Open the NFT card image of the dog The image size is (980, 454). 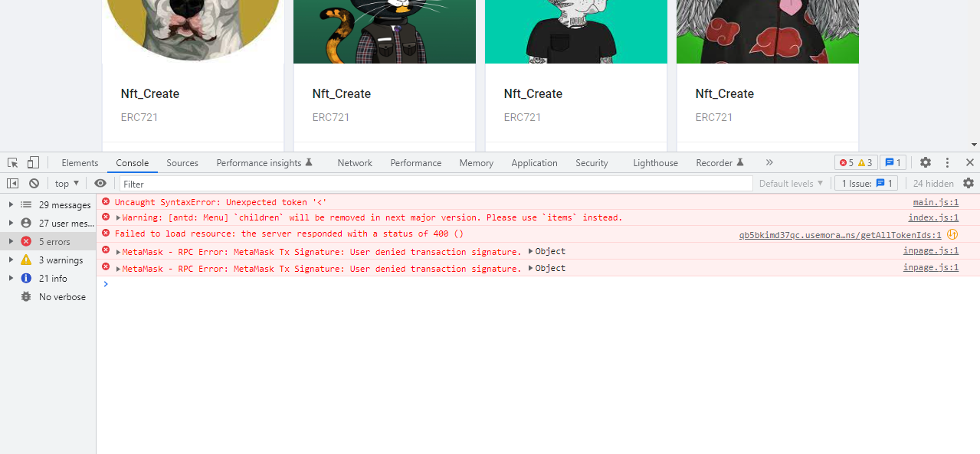tap(193, 31)
